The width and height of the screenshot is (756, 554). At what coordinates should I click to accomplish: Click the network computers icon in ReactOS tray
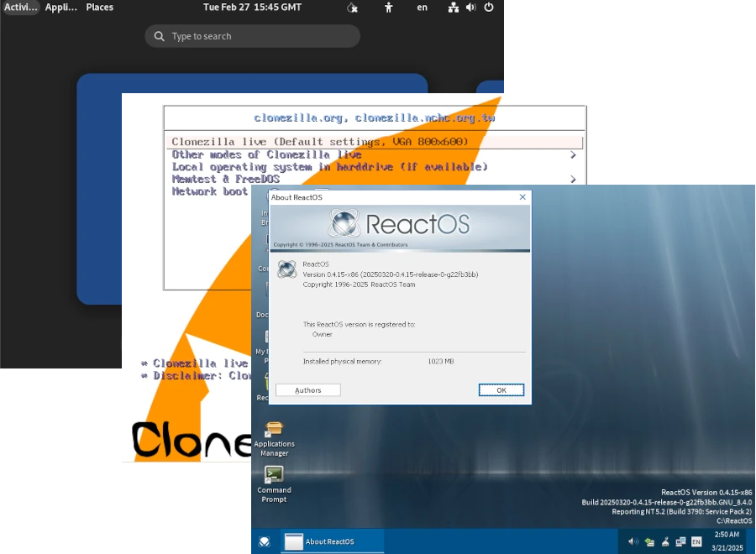coord(680,542)
